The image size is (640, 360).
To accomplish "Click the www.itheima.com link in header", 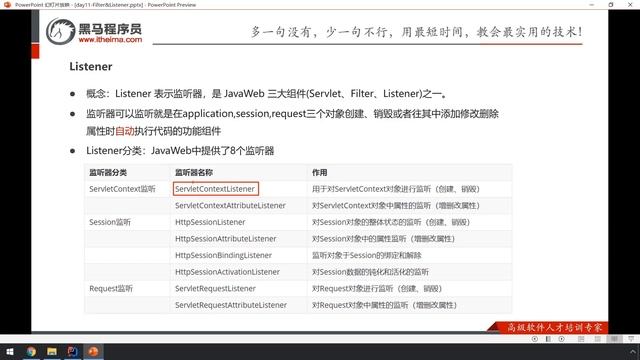I will click(110, 40).
